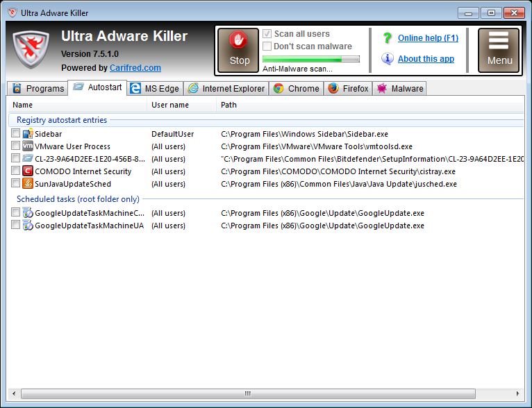Sort by the Name column header
Viewport: 532px width, 408px height.
pyautogui.click(x=78, y=105)
